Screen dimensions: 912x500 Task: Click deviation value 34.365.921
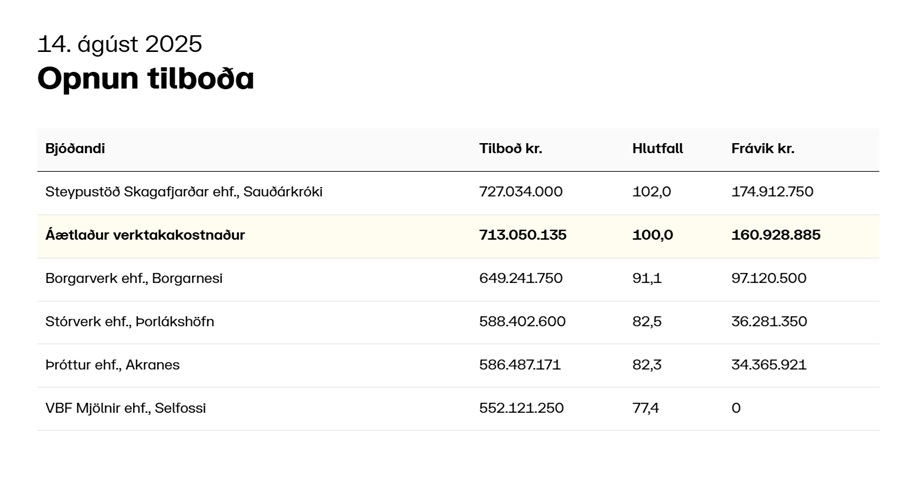click(x=769, y=365)
